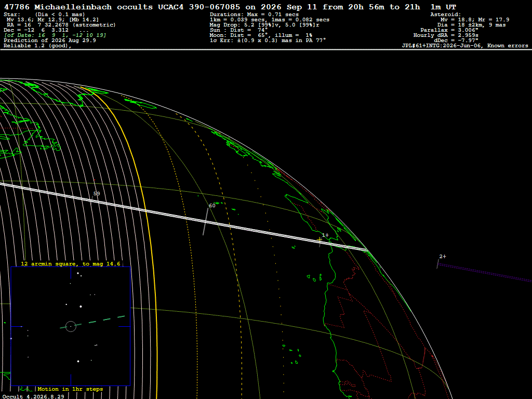
Task: Click the 2+ marker off the globe
Action: point(443,257)
